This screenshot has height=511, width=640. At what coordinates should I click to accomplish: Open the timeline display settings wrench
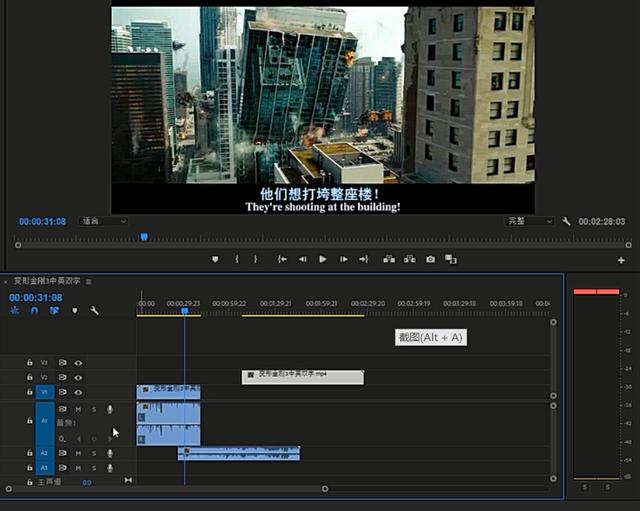pyautogui.click(x=94, y=311)
